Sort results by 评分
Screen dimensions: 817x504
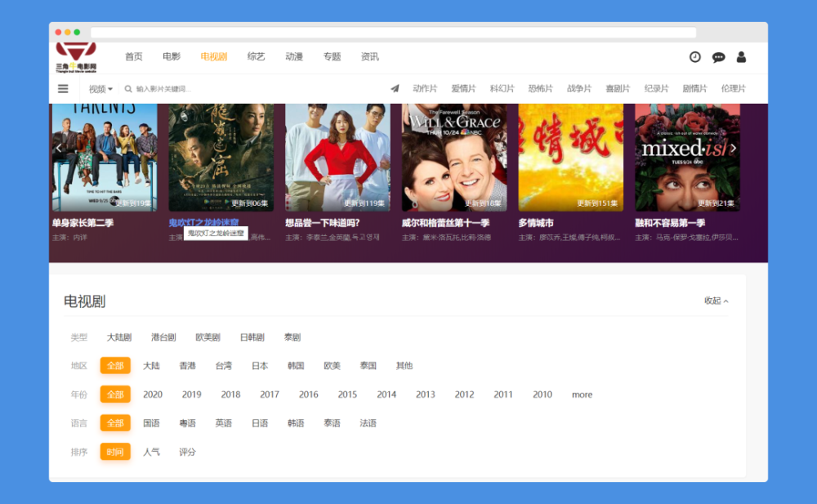point(187,452)
